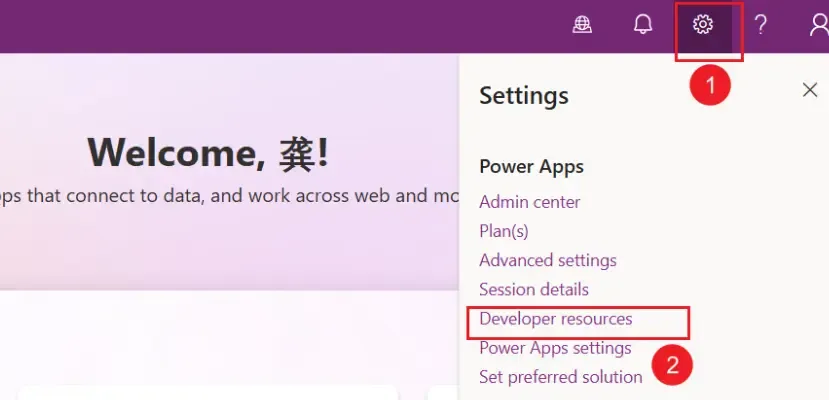Click the bold Power Apps section heading

point(531,166)
